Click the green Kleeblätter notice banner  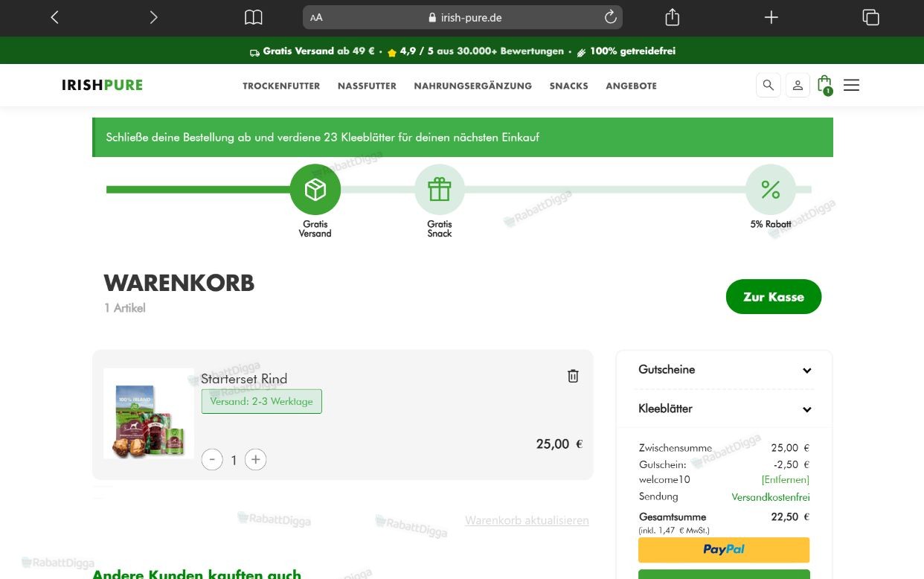(463, 137)
